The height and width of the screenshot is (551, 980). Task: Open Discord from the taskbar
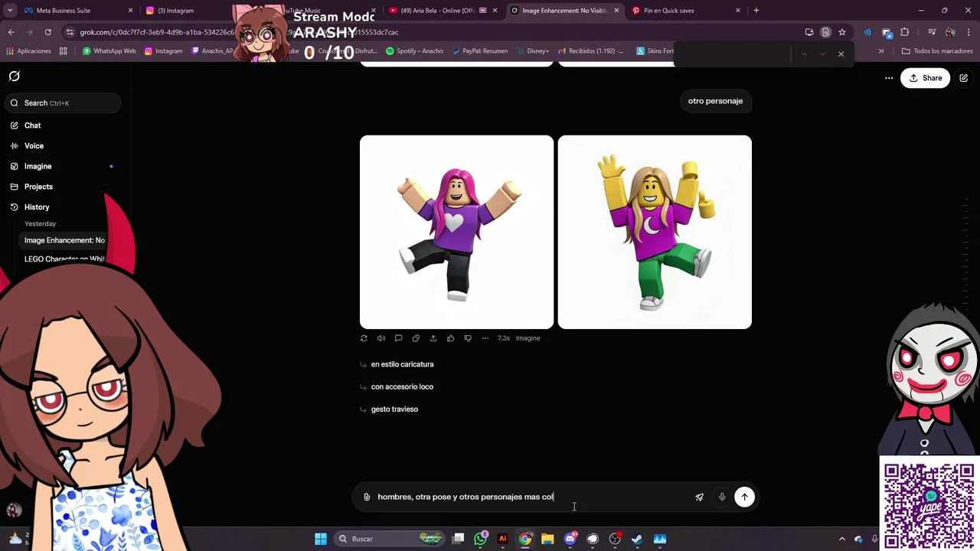tap(570, 539)
